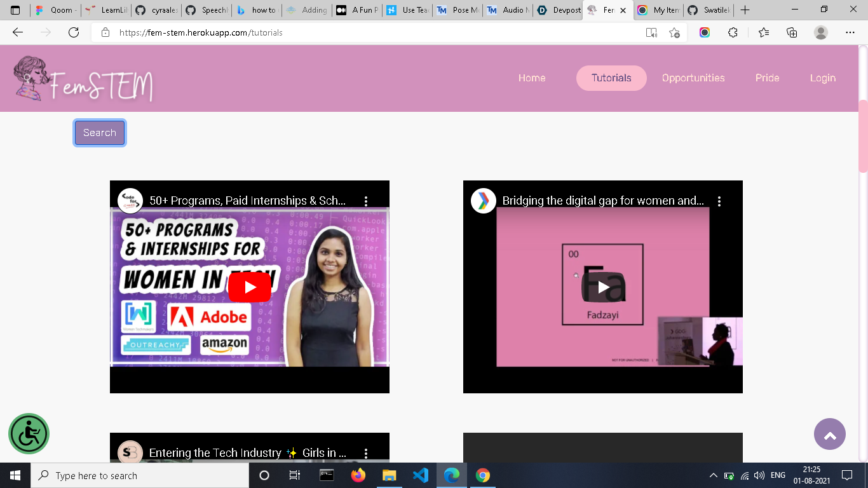Open tab actions menu icon
This screenshot has width=868, height=488.
(15, 10)
